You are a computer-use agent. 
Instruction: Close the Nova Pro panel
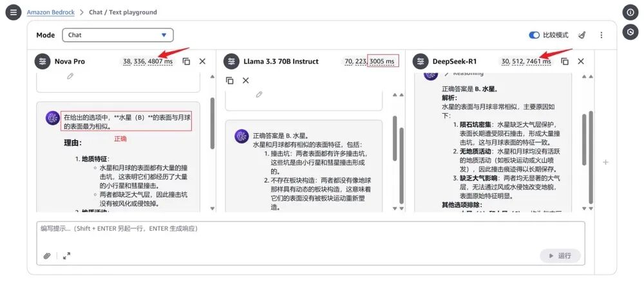[202, 62]
